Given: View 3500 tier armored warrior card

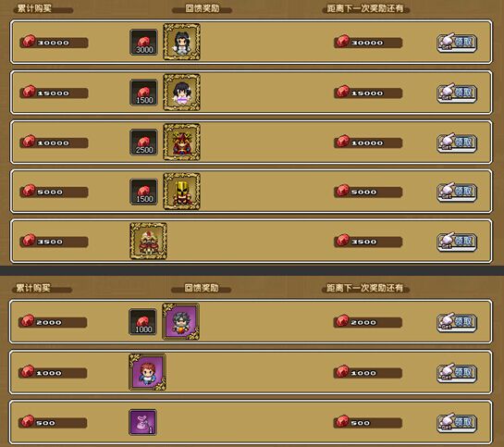Looking at the screenshot, I should (148, 241).
